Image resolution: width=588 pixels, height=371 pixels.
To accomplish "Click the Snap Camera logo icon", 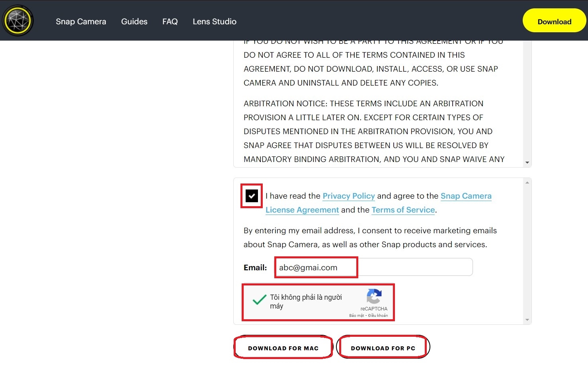I will pos(18,20).
